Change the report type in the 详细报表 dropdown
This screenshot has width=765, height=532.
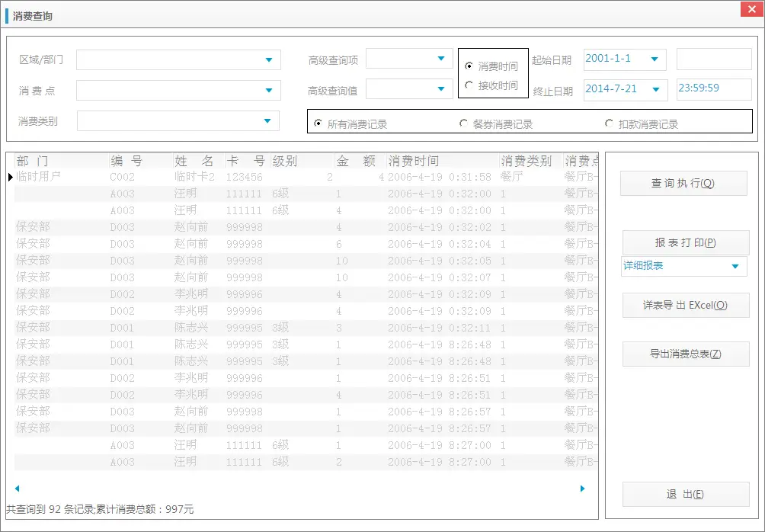735,268
